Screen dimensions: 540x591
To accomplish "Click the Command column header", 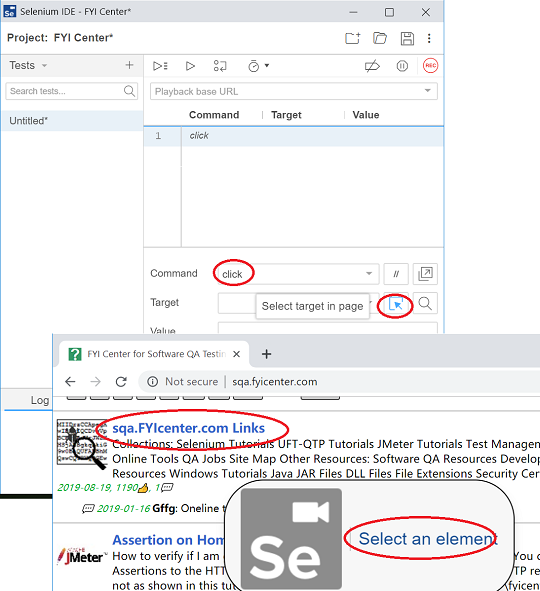I will pyautogui.click(x=214, y=115).
